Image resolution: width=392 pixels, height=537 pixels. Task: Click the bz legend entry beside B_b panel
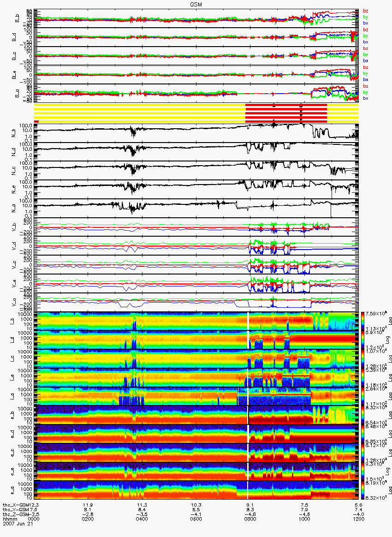point(366,11)
